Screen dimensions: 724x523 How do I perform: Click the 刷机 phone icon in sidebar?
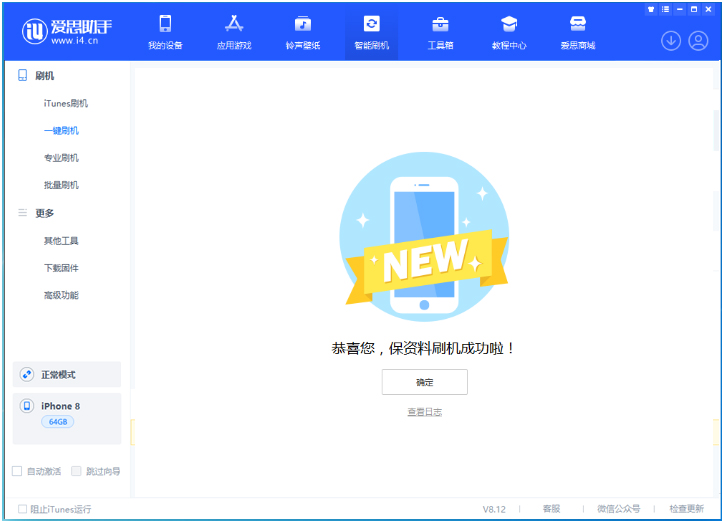[22, 75]
